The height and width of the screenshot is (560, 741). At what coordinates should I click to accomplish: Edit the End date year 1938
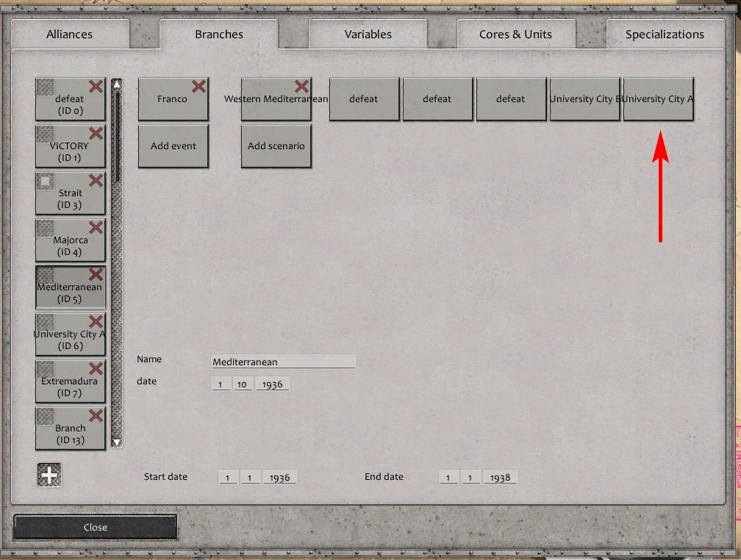click(x=500, y=477)
